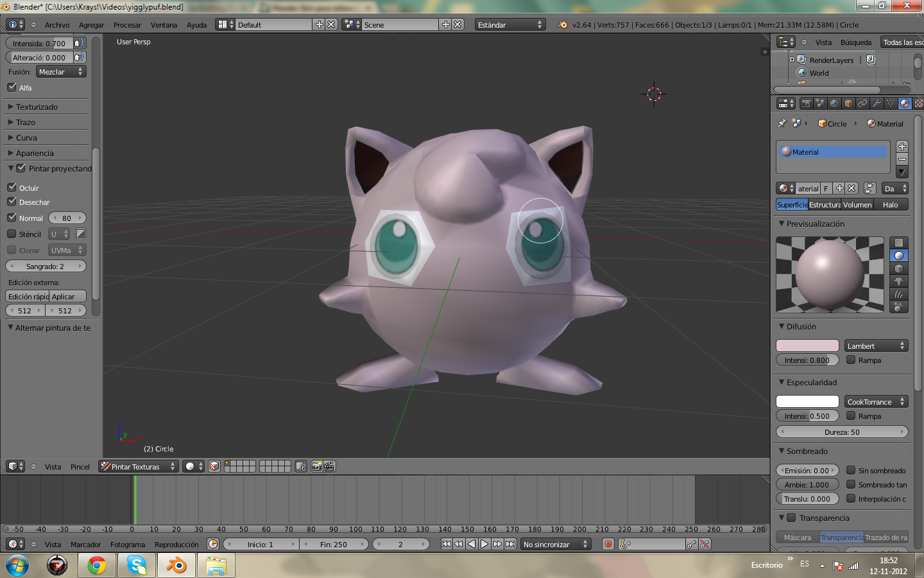This screenshot has height=578, width=924.
Task: Click the Trazado de rayos transparency button
Action: click(886, 538)
